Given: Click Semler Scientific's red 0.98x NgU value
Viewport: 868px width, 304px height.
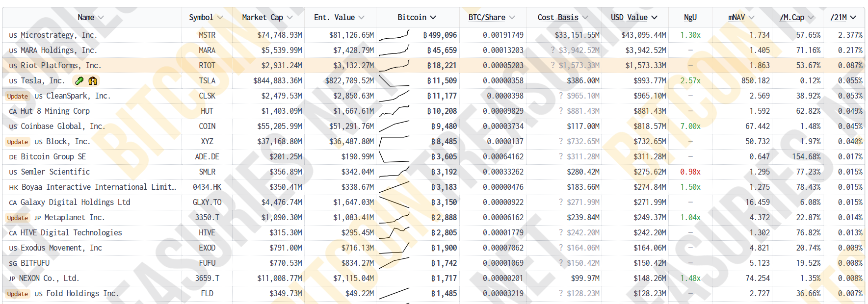Looking at the screenshot, I should 690,172.
